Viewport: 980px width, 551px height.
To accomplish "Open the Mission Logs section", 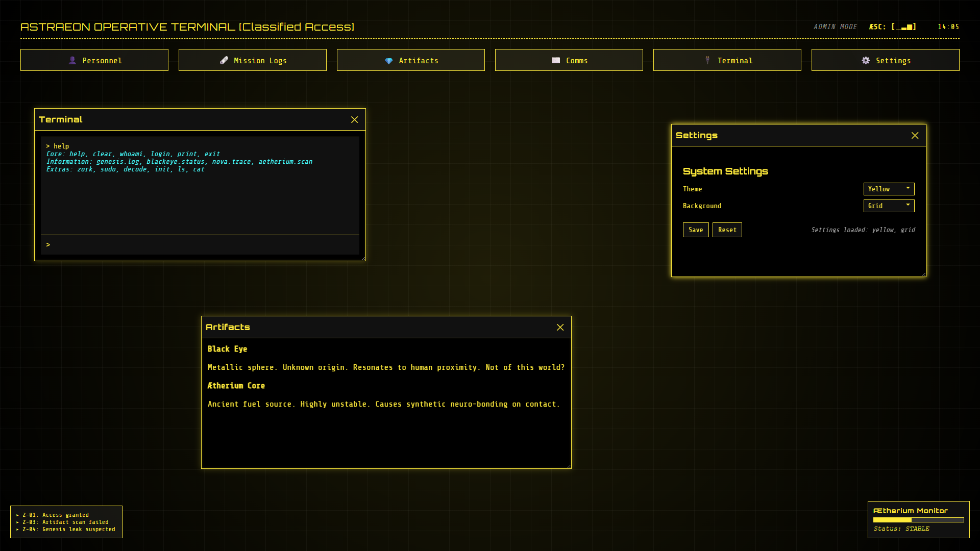I will point(253,60).
